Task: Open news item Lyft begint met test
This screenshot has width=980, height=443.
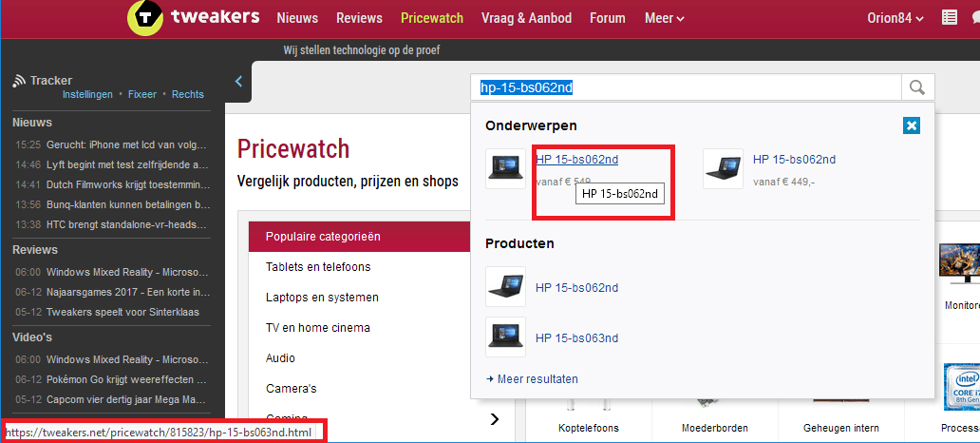Action: pos(127,165)
